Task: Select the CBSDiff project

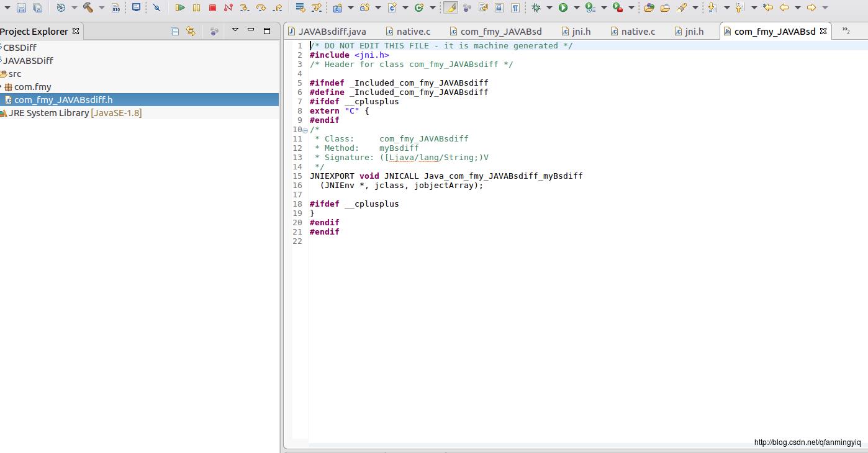Action: point(20,48)
